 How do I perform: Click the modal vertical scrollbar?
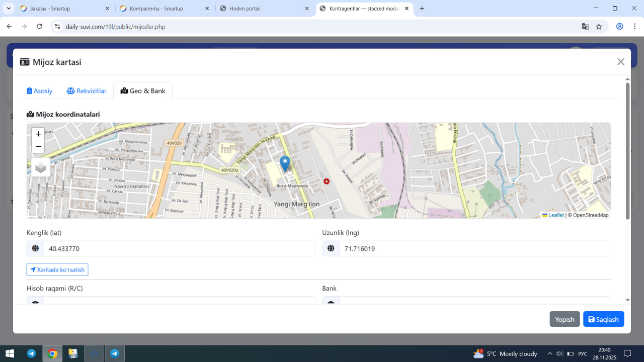coord(627,151)
